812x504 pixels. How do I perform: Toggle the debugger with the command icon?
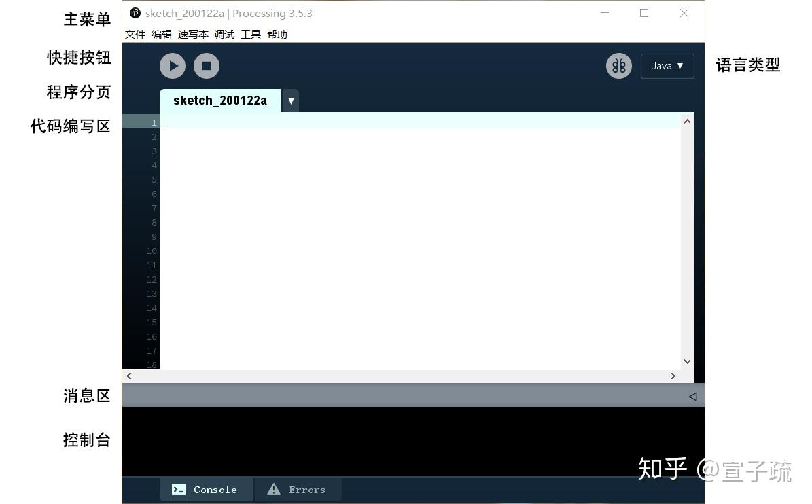(618, 65)
